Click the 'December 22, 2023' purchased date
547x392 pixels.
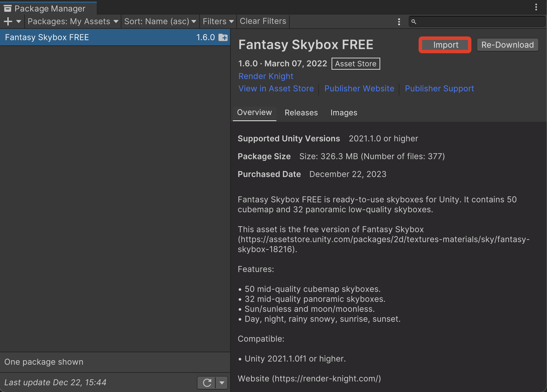click(348, 174)
